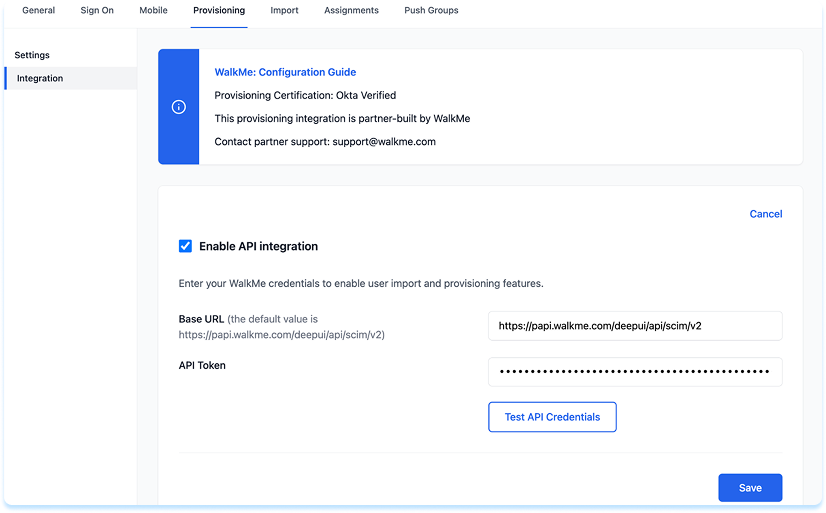826x513 pixels.
Task: Click the Cancel link
Action: (765, 214)
